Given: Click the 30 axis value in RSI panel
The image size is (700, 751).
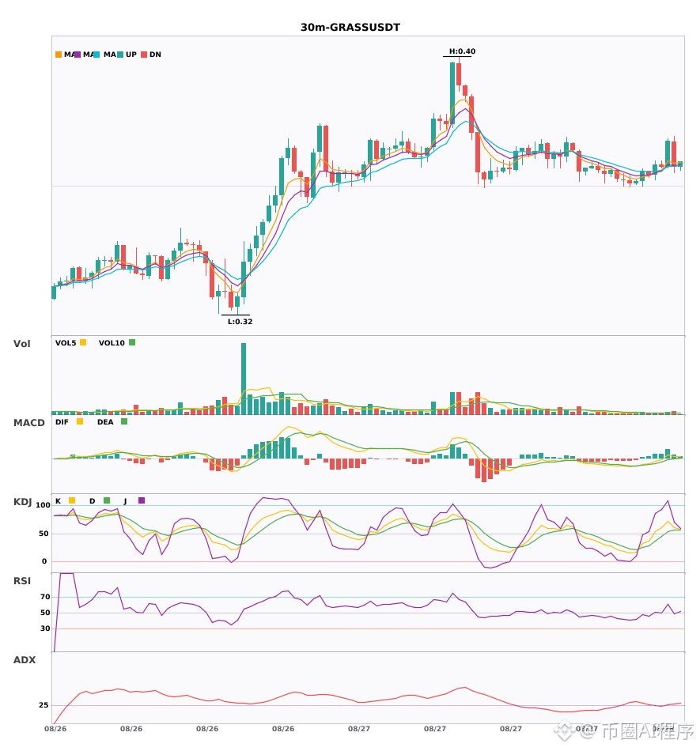Looking at the screenshot, I should [46, 628].
